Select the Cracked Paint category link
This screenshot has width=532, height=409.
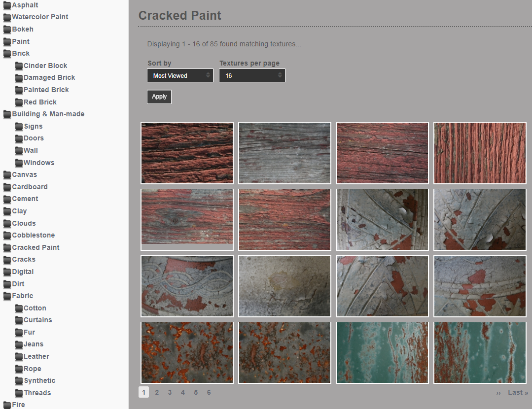click(x=35, y=247)
